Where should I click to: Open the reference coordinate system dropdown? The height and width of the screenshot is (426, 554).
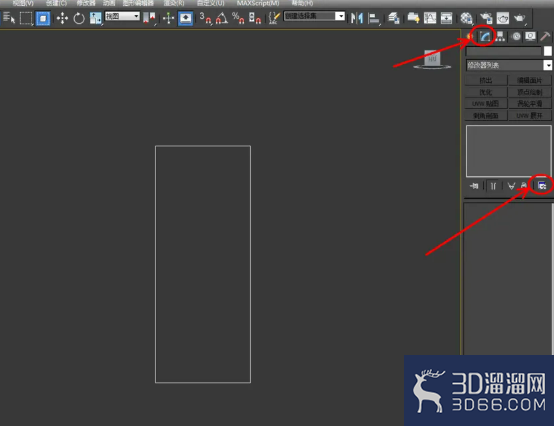[x=122, y=16]
